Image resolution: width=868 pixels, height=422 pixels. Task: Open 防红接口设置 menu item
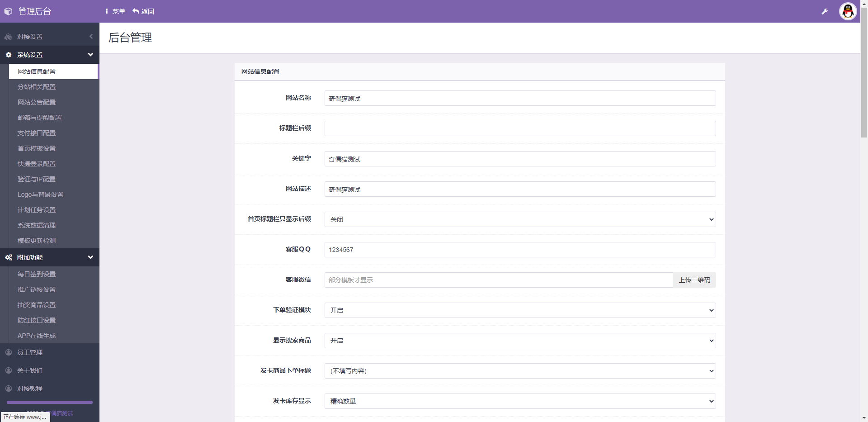[53, 320]
